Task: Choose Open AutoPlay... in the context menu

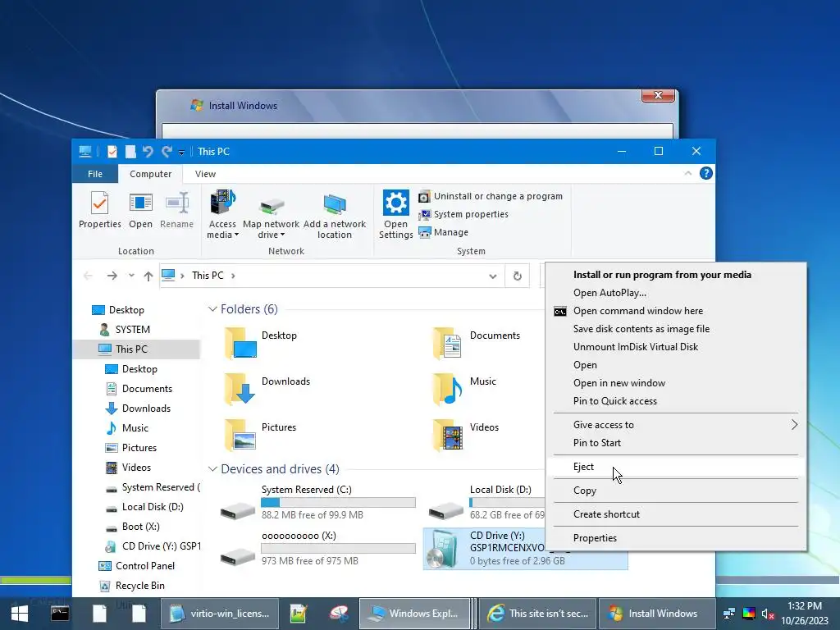Action: pos(609,293)
